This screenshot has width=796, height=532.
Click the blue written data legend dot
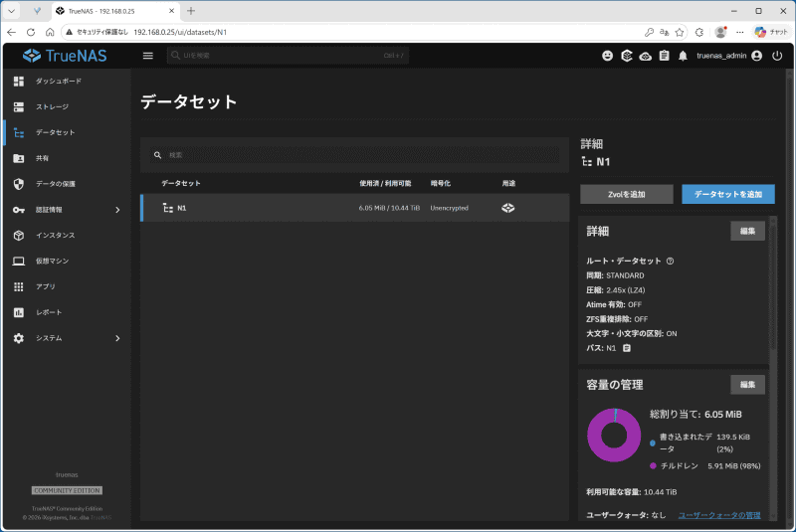coord(653,443)
